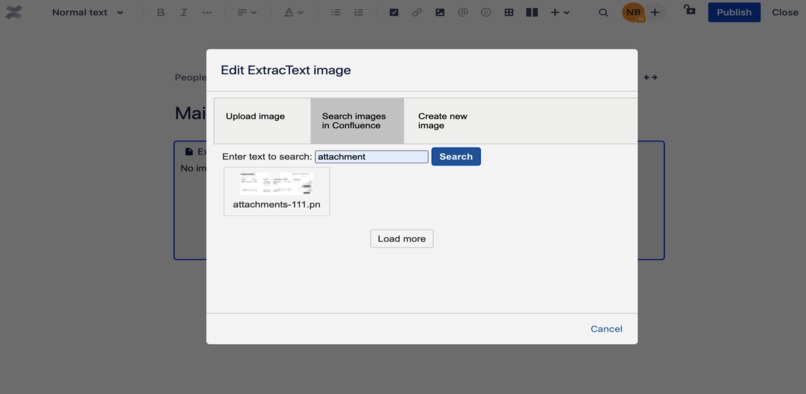Click the blue Search button

click(456, 157)
